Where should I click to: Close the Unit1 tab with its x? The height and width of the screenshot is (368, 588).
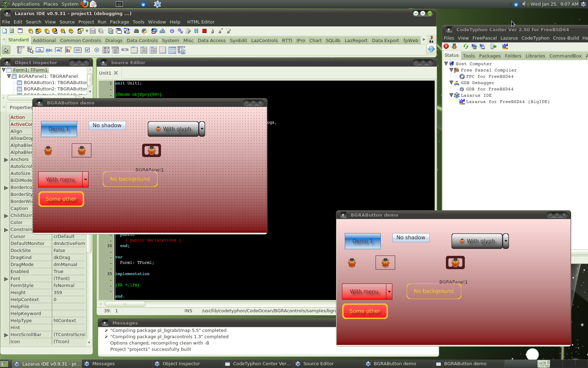(116, 73)
